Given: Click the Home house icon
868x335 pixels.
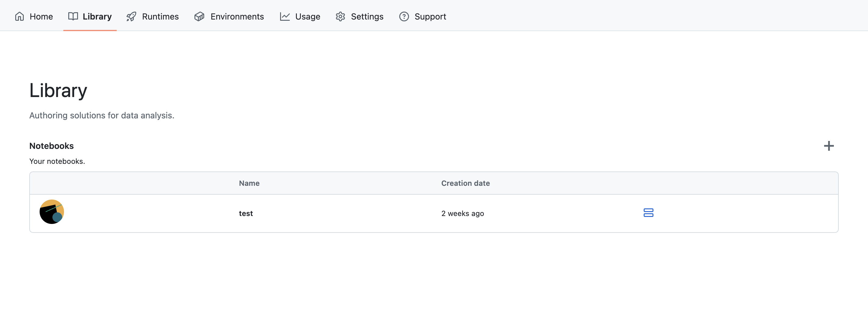Looking at the screenshot, I should (20, 16).
